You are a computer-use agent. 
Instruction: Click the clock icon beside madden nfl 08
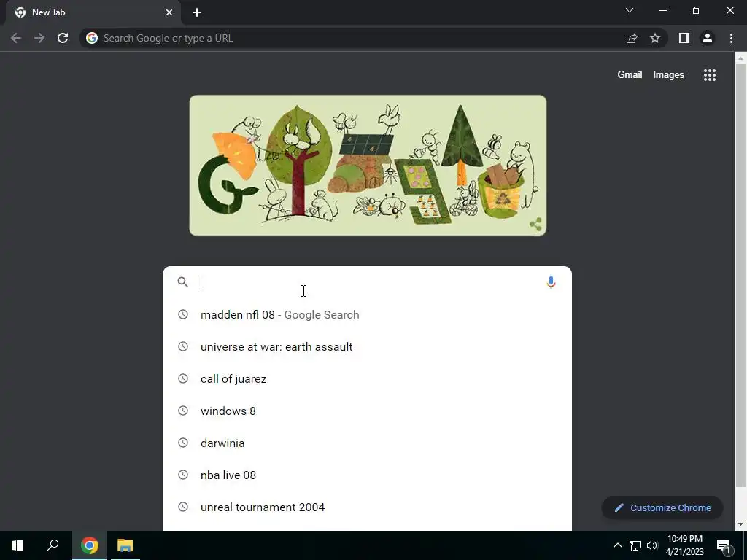(183, 314)
